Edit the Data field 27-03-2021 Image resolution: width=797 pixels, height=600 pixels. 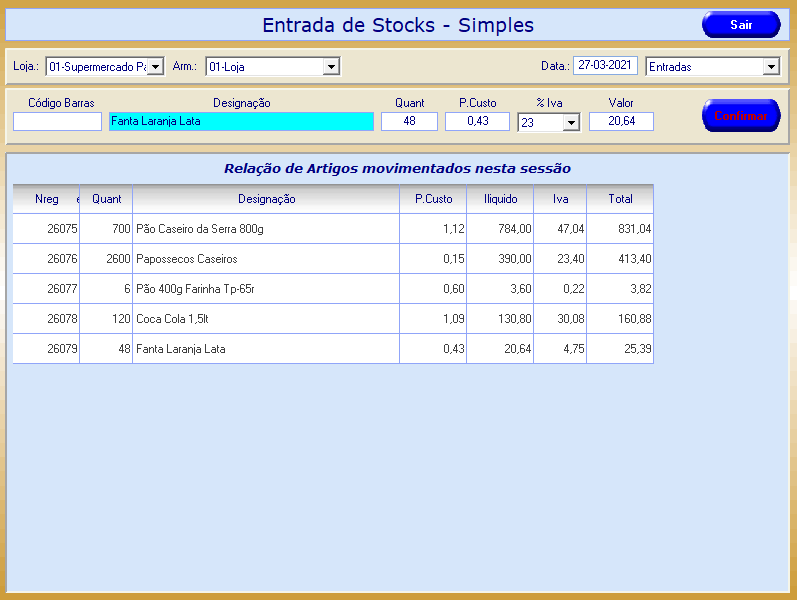point(605,66)
